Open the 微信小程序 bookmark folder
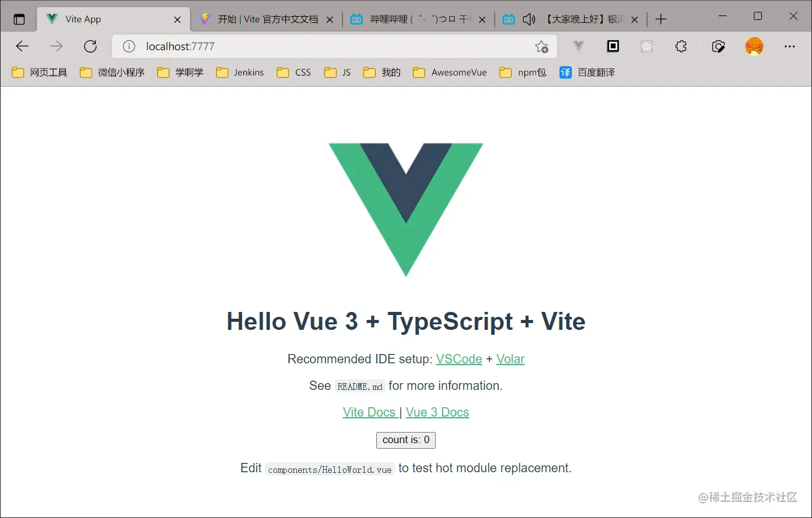Viewport: 812px width, 518px height. click(x=112, y=72)
